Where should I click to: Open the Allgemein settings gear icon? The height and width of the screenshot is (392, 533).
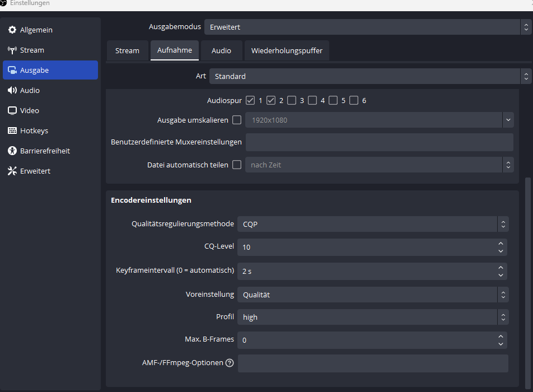click(x=12, y=30)
